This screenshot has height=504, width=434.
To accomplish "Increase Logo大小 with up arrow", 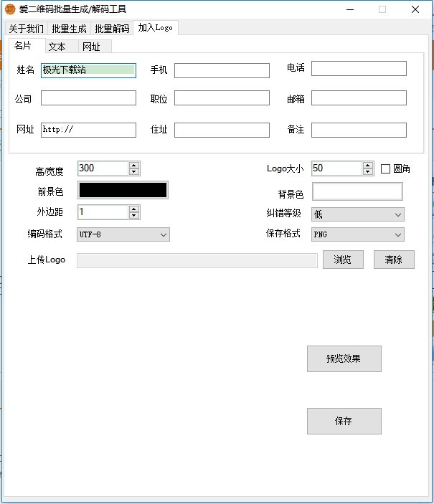I will click(368, 165).
